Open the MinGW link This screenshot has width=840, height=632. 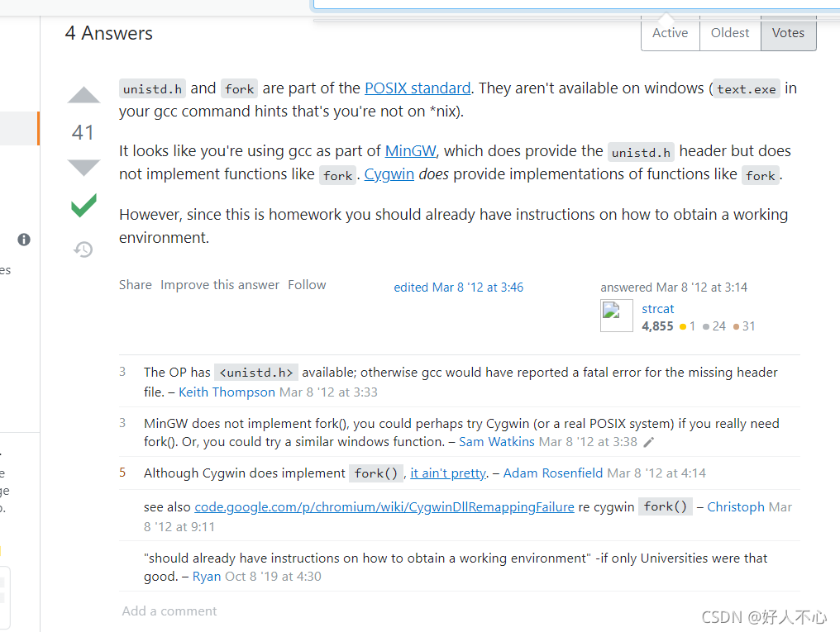click(x=409, y=151)
